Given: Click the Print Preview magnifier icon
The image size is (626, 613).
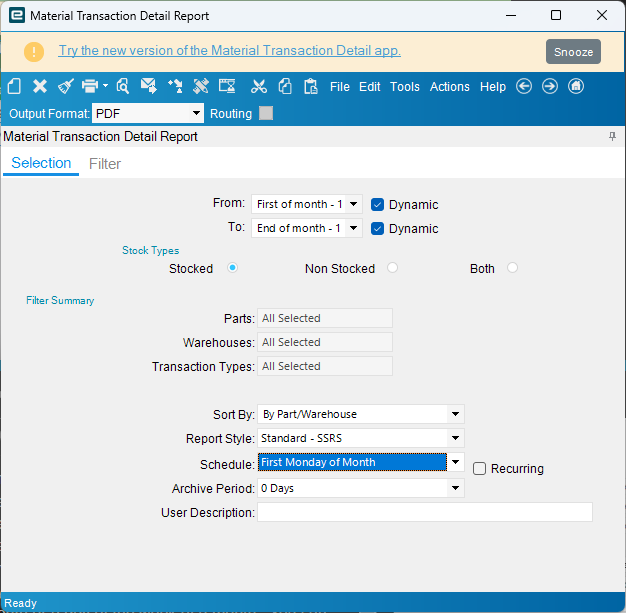Looking at the screenshot, I should click(123, 86).
